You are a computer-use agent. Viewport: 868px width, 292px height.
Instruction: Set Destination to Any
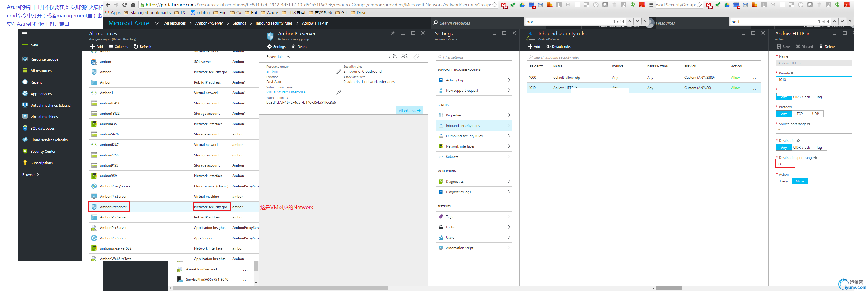click(x=784, y=147)
